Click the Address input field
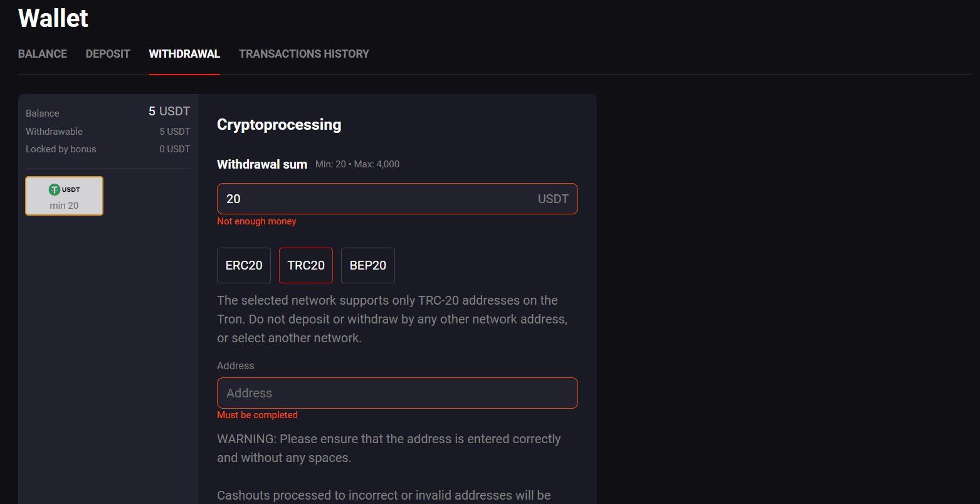 pyautogui.click(x=398, y=393)
